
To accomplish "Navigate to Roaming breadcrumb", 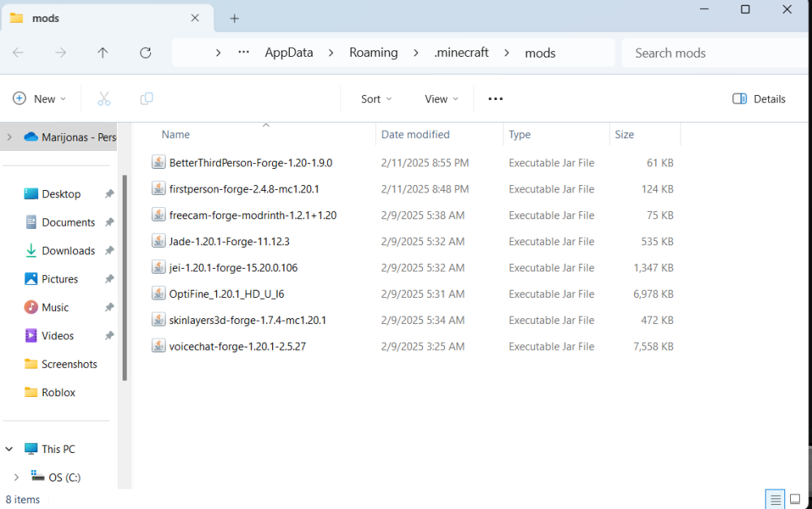I will pos(374,53).
